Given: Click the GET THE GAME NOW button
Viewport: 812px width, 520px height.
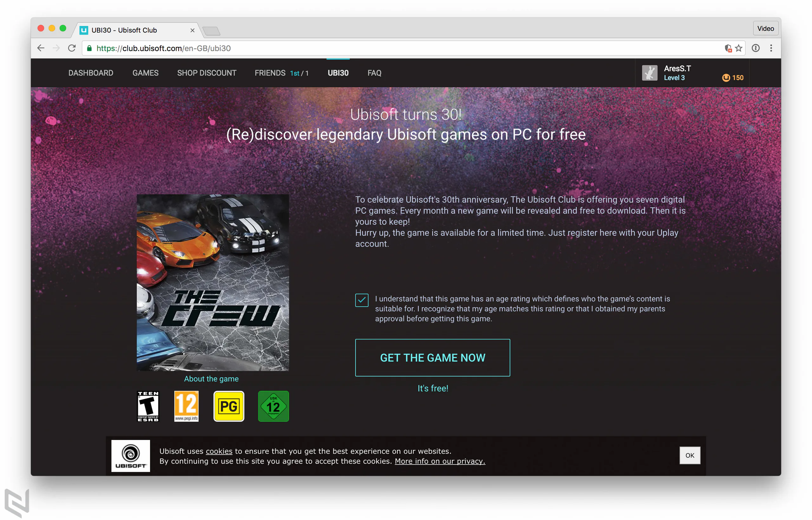Looking at the screenshot, I should tap(432, 357).
